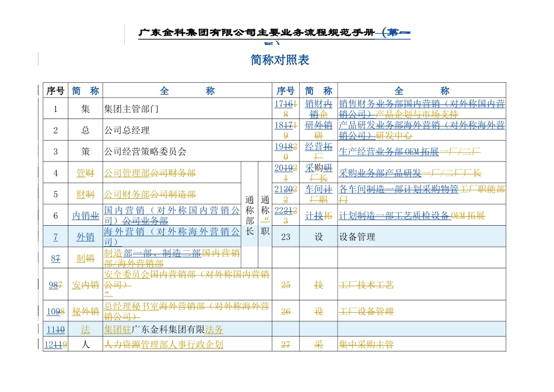This screenshot has height=392, width=554.
Task: Select the abbreviation '财制' in row 5
Action: pos(86,194)
